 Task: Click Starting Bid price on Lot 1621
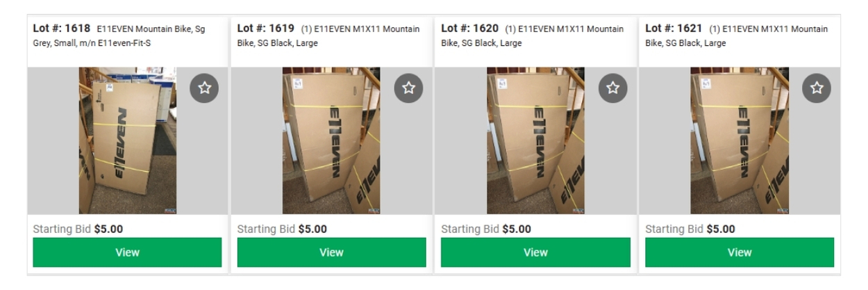pyautogui.click(x=721, y=229)
